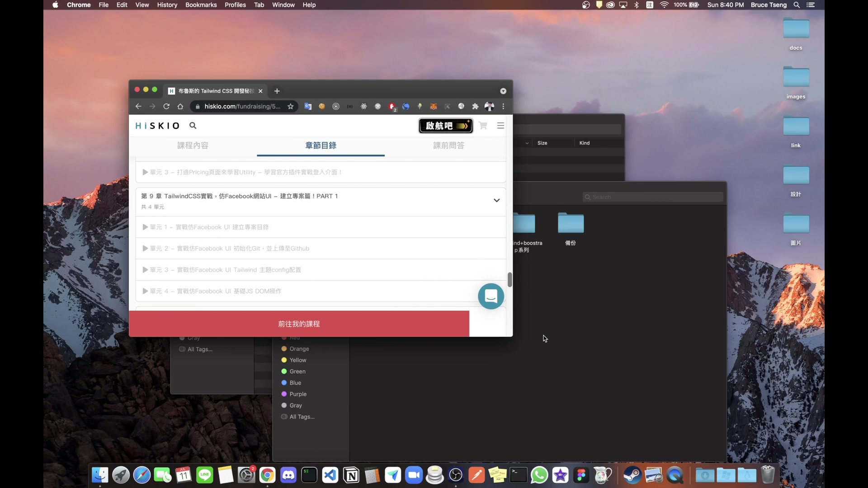
Task: Open the HiSKIO hamburger menu
Action: point(500,126)
